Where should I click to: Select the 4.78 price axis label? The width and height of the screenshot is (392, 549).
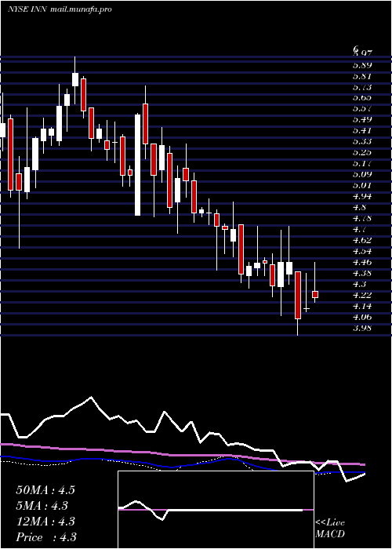(362, 218)
